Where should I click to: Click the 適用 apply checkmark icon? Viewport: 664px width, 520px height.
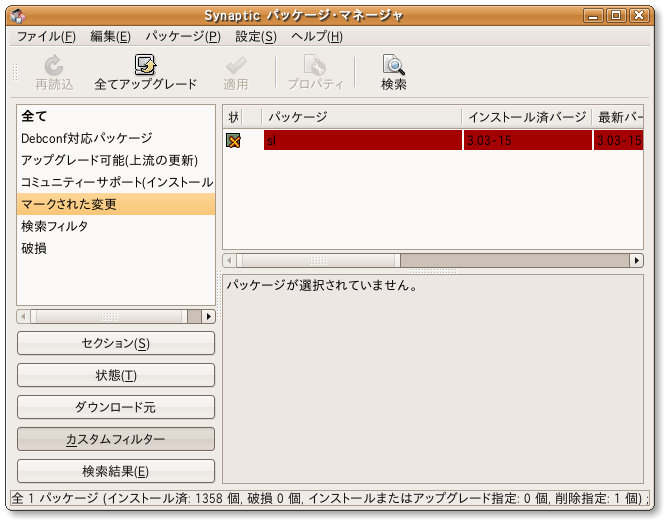coord(236,65)
